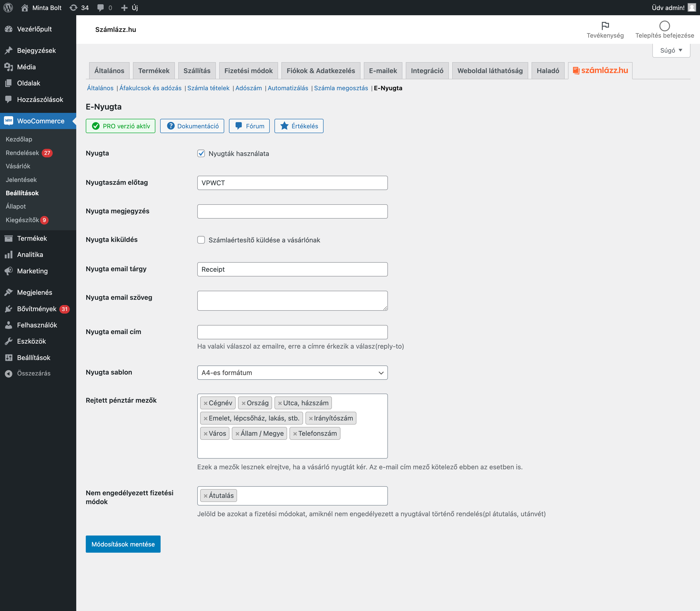Click the Vezérlőpult dashboard icon
The width and height of the screenshot is (700, 611).
pyautogui.click(x=9, y=29)
